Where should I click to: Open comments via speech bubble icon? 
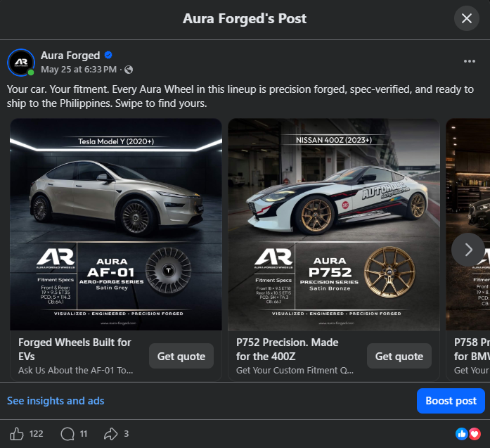tap(67, 434)
